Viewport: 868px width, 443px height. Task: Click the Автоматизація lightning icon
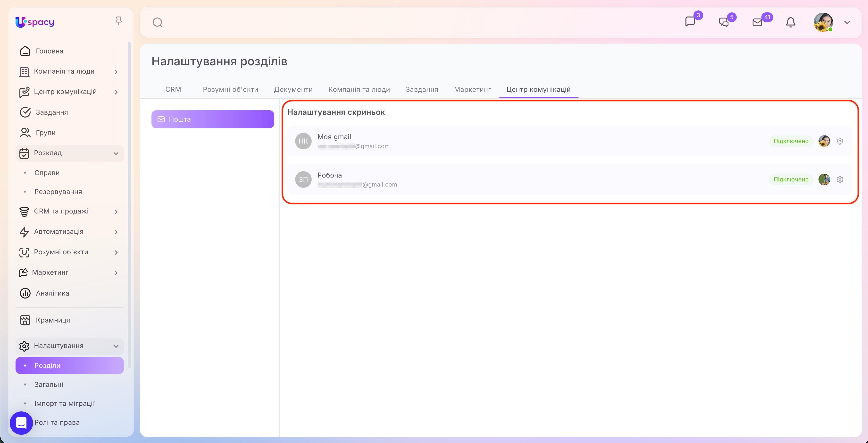click(24, 232)
